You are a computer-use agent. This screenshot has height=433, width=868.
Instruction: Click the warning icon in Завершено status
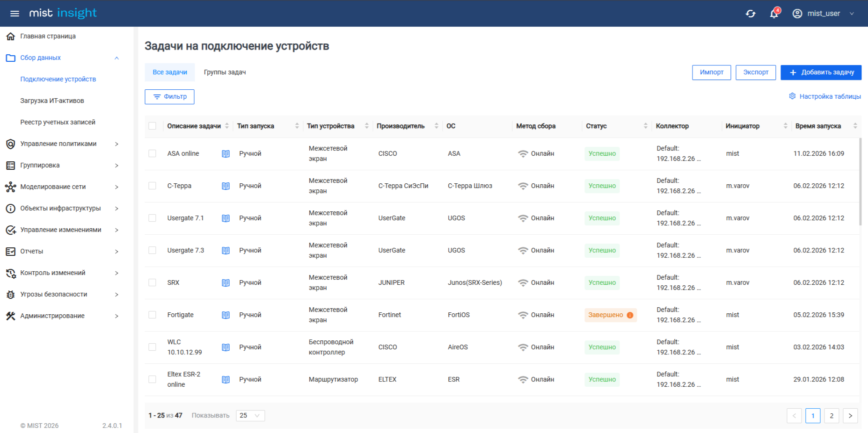(630, 315)
